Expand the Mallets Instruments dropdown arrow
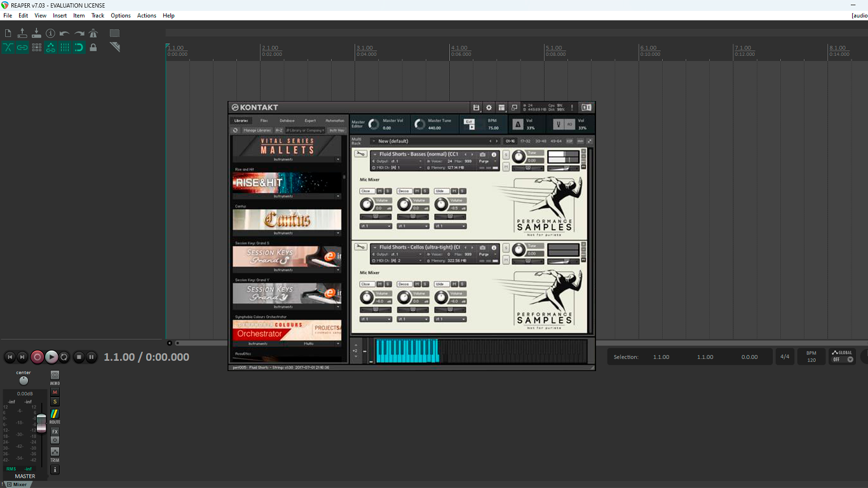Screen dimensions: 868x488 point(338,159)
